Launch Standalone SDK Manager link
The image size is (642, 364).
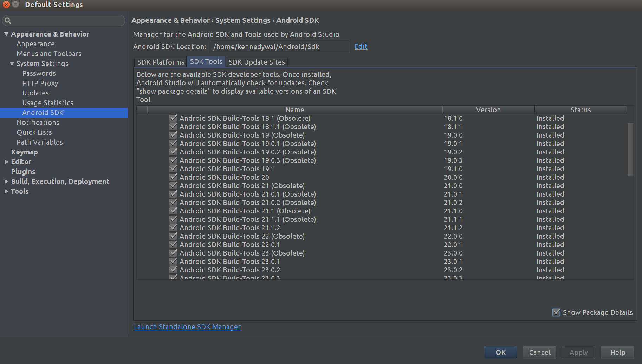pyautogui.click(x=187, y=327)
